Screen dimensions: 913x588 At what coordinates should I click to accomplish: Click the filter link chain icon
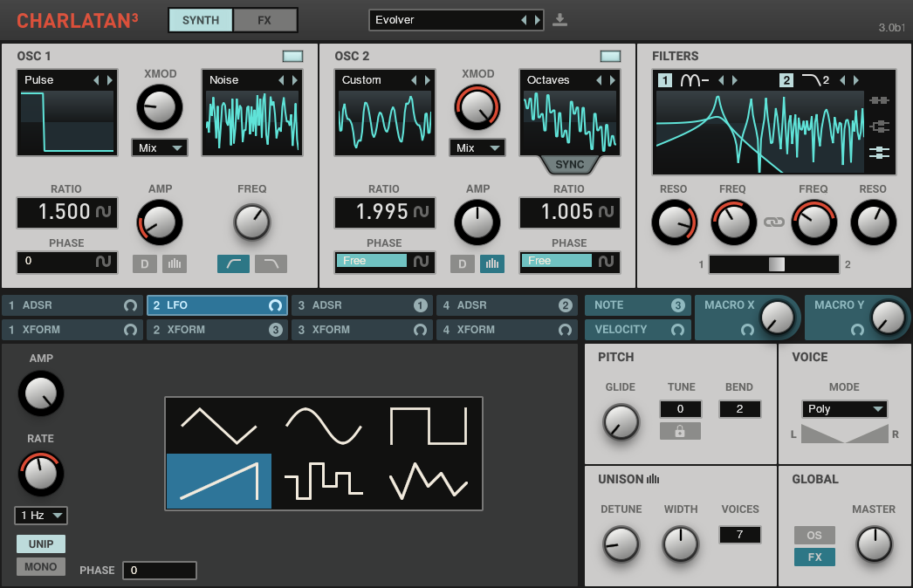pyautogui.click(x=774, y=222)
